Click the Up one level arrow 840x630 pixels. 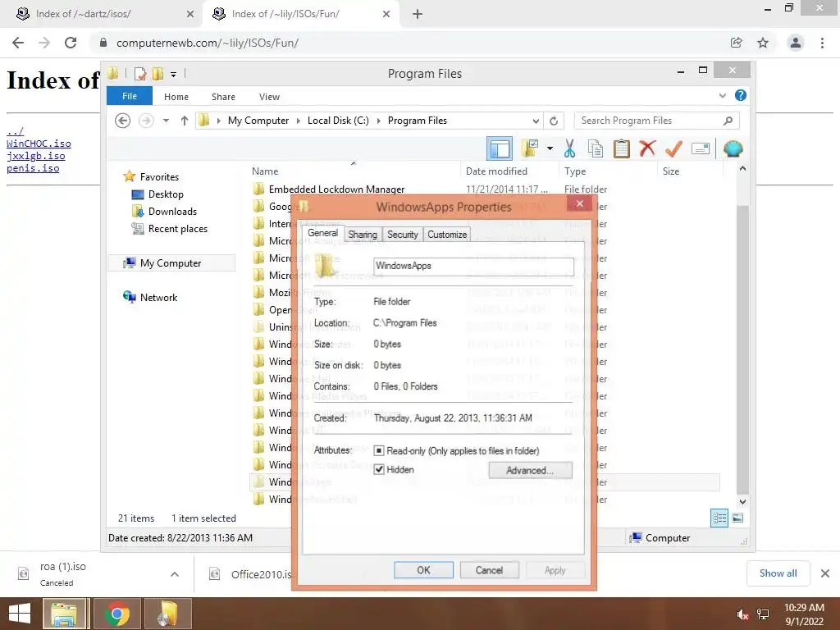pyautogui.click(x=185, y=121)
